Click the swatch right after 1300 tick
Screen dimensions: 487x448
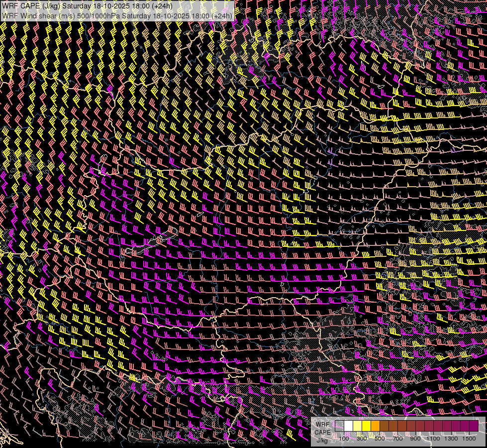(x=456, y=426)
